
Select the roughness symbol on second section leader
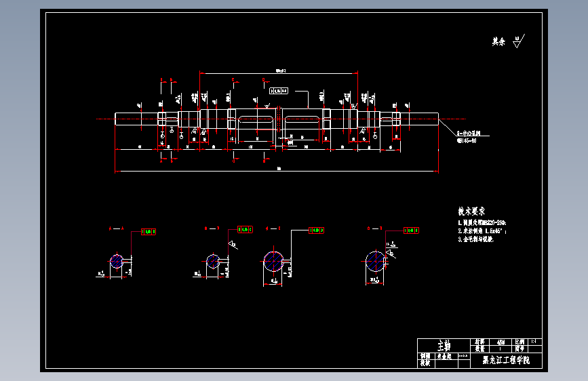pos(233,245)
